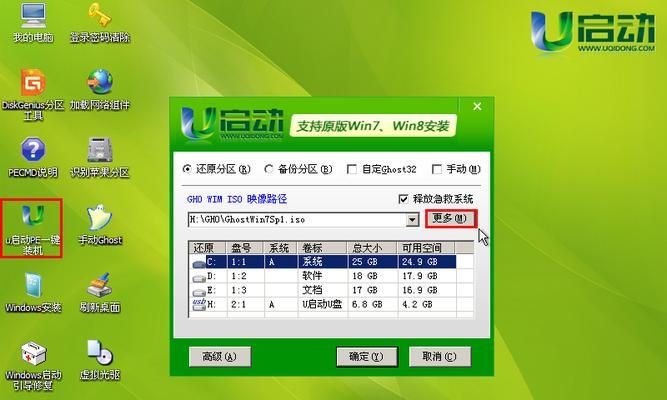Open the 我的电脑 desktop icon
Screen dimensions: 667x400
point(33,23)
